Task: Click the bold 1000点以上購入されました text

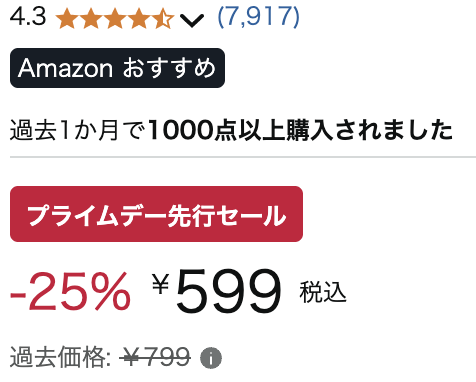Action: (300, 130)
